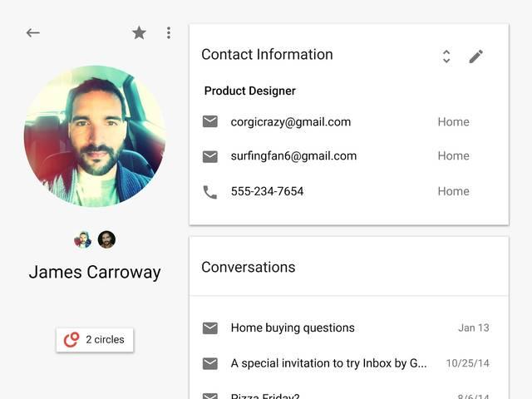Click the Jan 13 date

474,328
